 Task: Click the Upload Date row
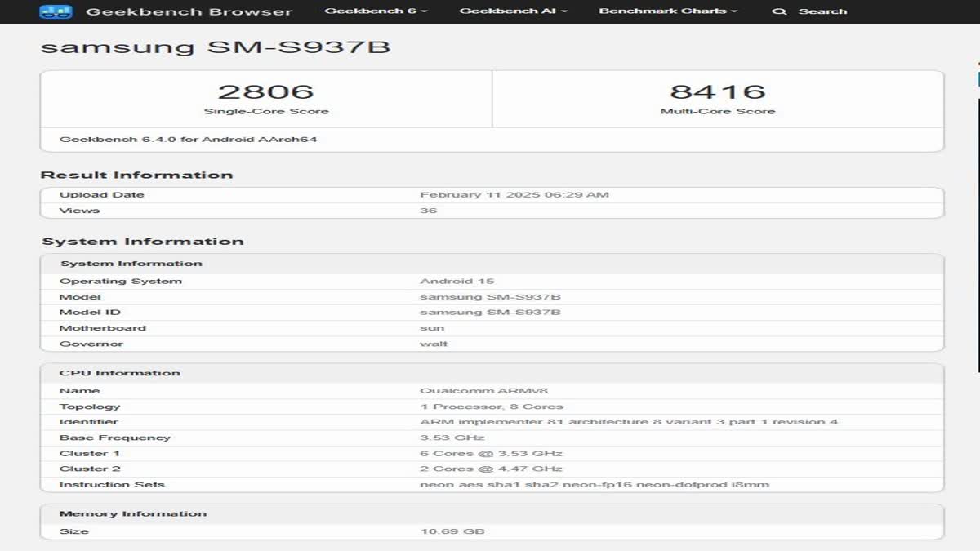[104, 194]
